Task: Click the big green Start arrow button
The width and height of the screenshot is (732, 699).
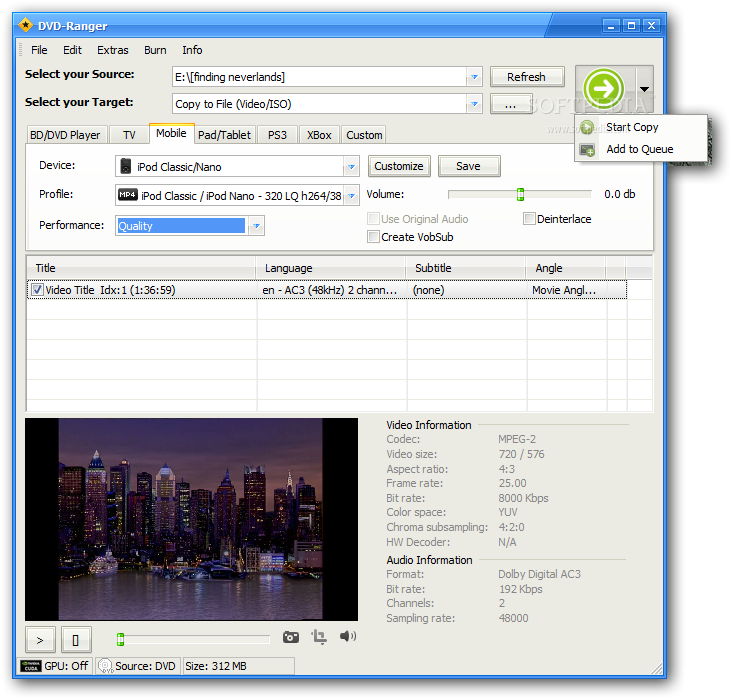Action: point(604,89)
